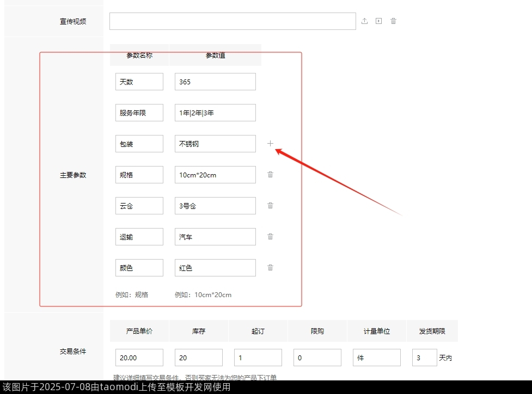
Task: Click the 起订 field showing 1
Action: point(258,358)
